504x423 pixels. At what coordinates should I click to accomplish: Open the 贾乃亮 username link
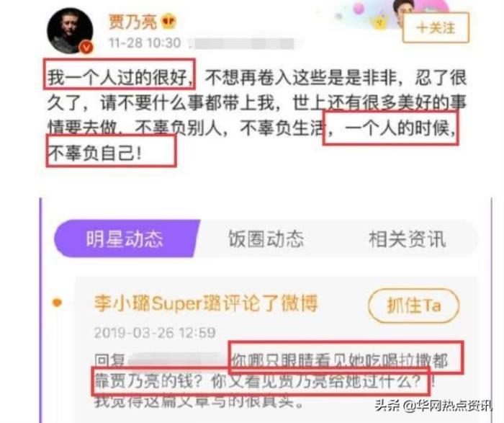point(132,22)
